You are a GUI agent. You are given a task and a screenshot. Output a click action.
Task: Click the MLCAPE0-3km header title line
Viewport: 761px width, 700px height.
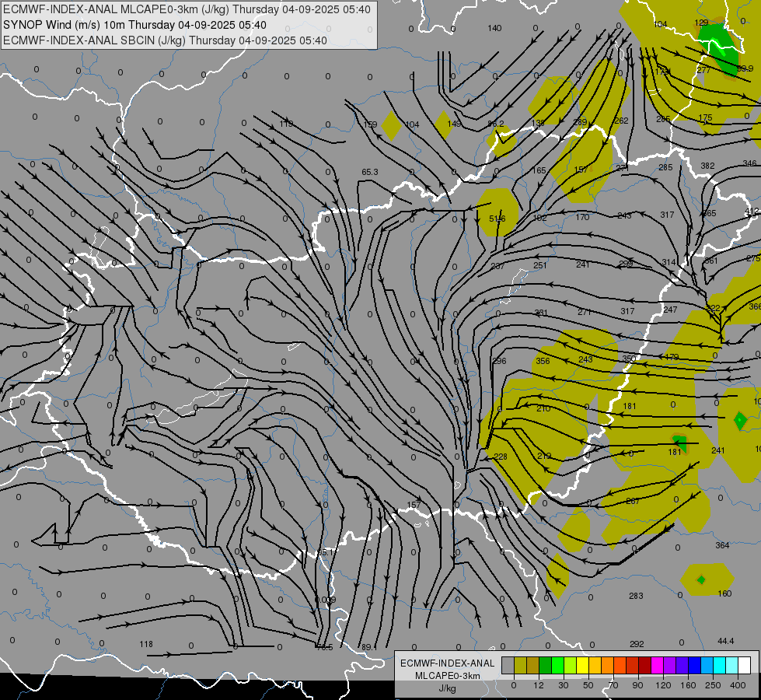coord(187,9)
